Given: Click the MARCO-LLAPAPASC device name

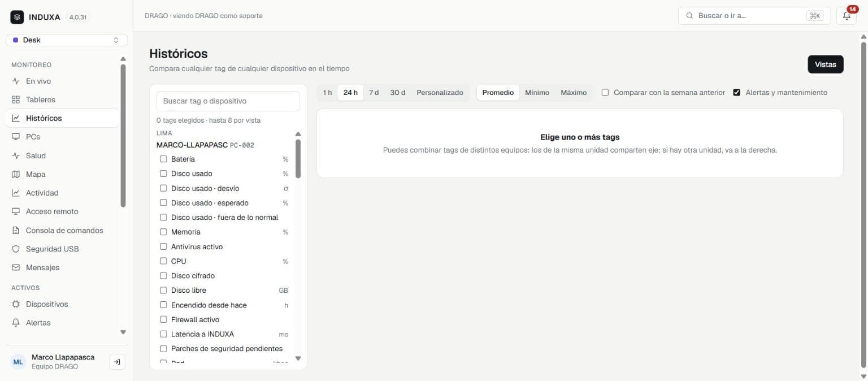Looking at the screenshot, I should 192,145.
